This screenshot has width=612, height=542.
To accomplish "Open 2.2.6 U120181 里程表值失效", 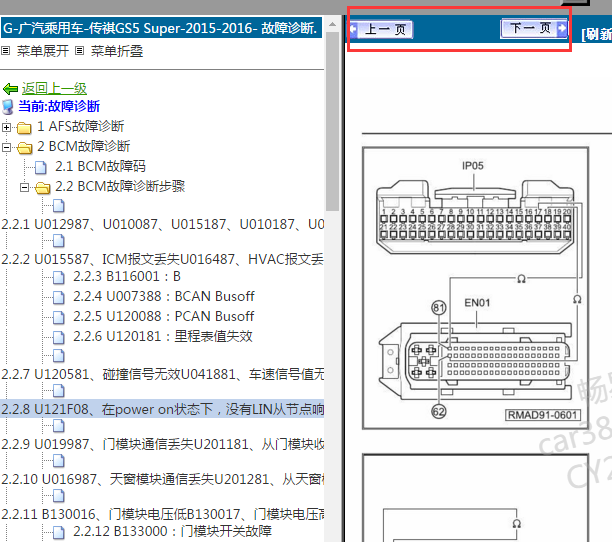I will 163,336.
